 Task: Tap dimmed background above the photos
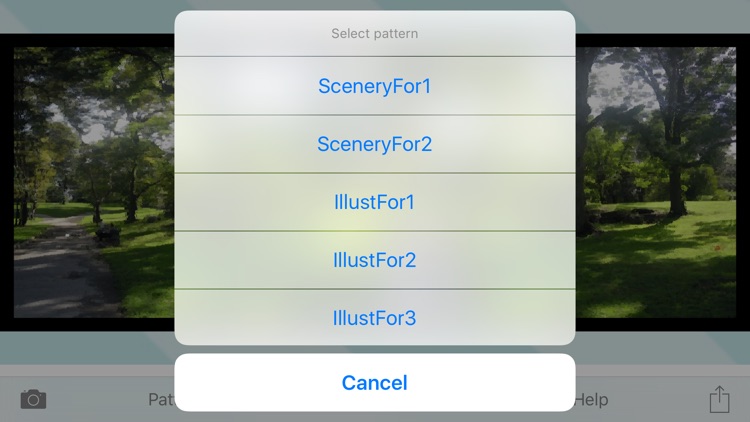86,16
